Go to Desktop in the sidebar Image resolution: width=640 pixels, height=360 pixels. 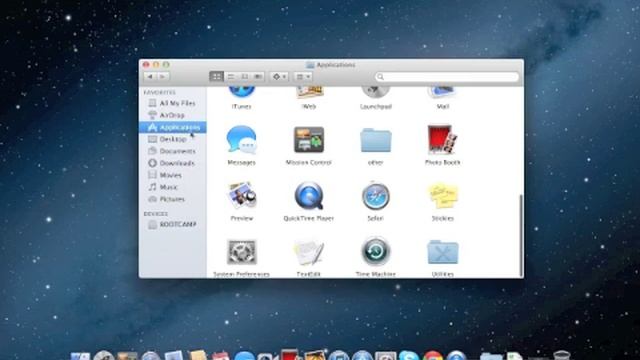pyautogui.click(x=172, y=139)
